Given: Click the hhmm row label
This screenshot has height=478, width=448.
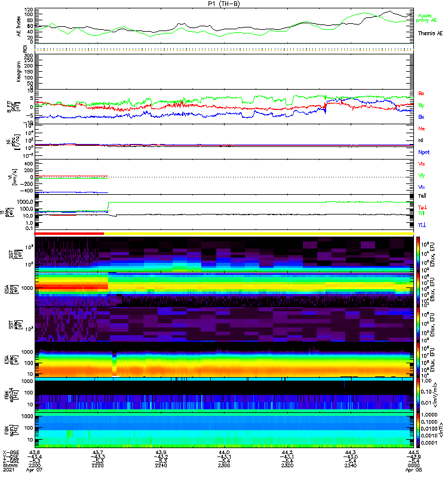Looking at the screenshot, I should click(10, 465).
